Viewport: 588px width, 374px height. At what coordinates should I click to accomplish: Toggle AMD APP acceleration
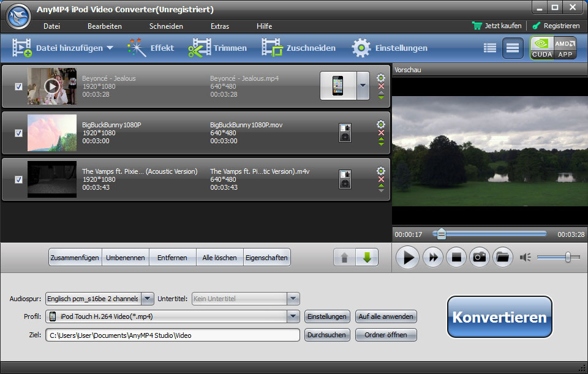coord(565,48)
